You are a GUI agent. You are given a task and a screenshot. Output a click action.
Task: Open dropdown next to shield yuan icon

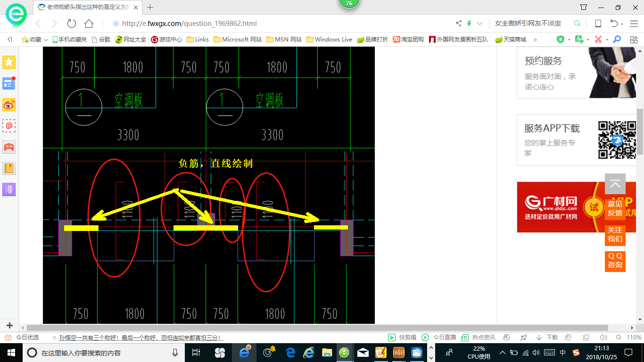coord(569,40)
